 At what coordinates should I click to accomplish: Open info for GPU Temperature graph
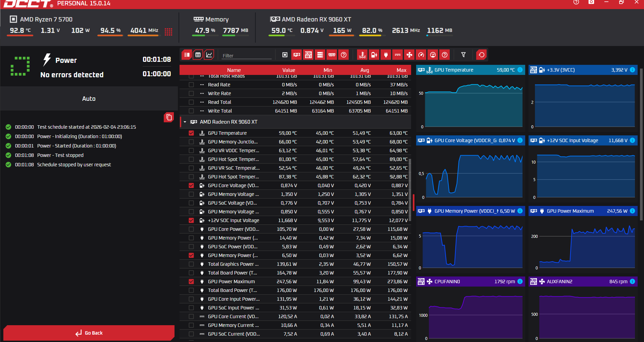(520, 70)
